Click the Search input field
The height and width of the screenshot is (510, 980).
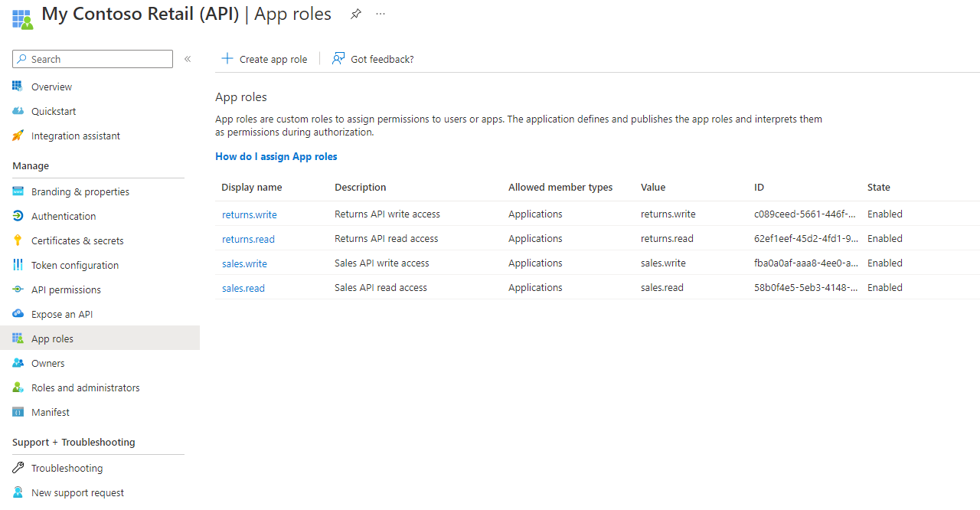(x=93, y=59)
